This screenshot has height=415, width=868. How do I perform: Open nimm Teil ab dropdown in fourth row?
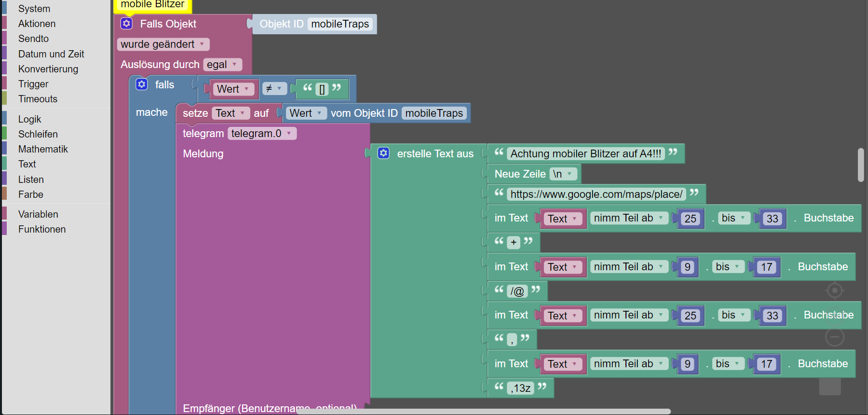(x=629, y=364)
